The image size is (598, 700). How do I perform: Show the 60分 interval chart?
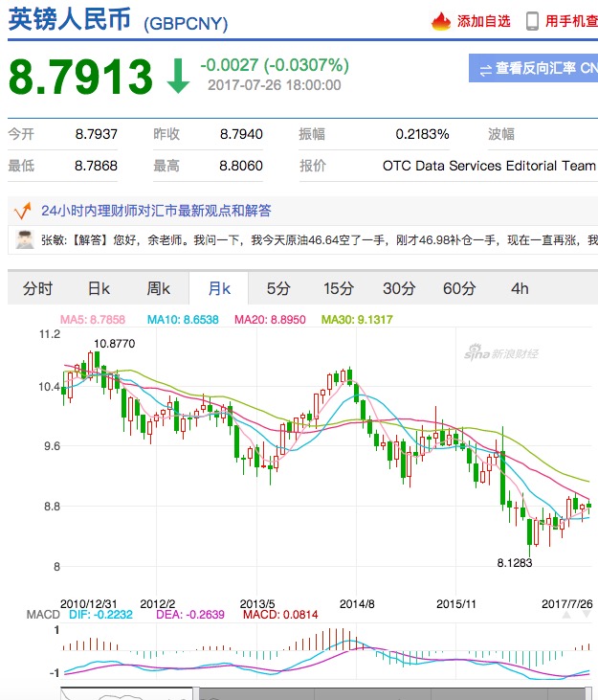(459, 288)
